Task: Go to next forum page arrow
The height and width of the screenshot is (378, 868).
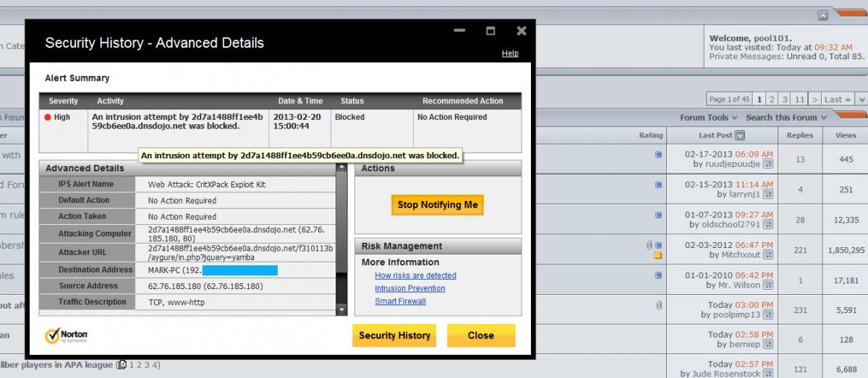Action: pyautogui.click(x=815, y=100)
